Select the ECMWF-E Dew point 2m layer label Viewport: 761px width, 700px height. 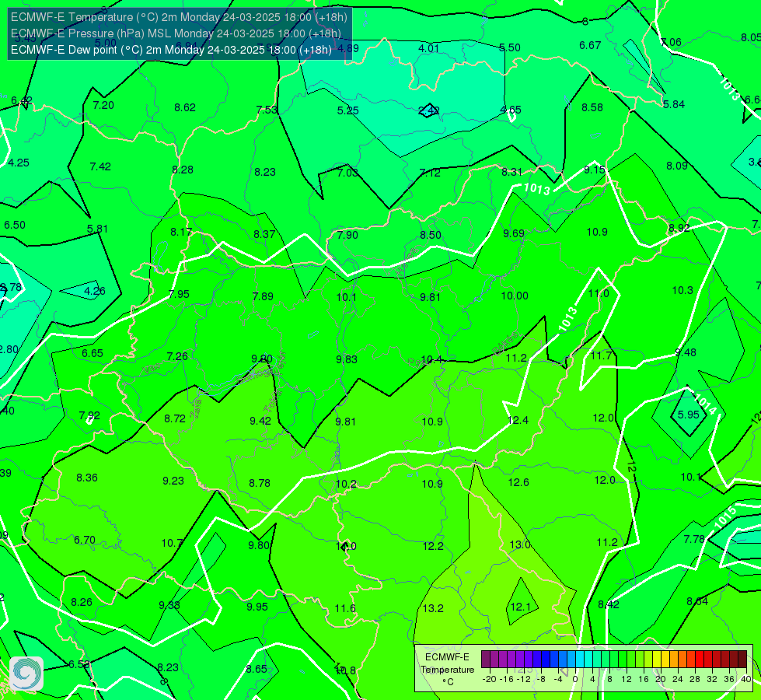point(171,50)
